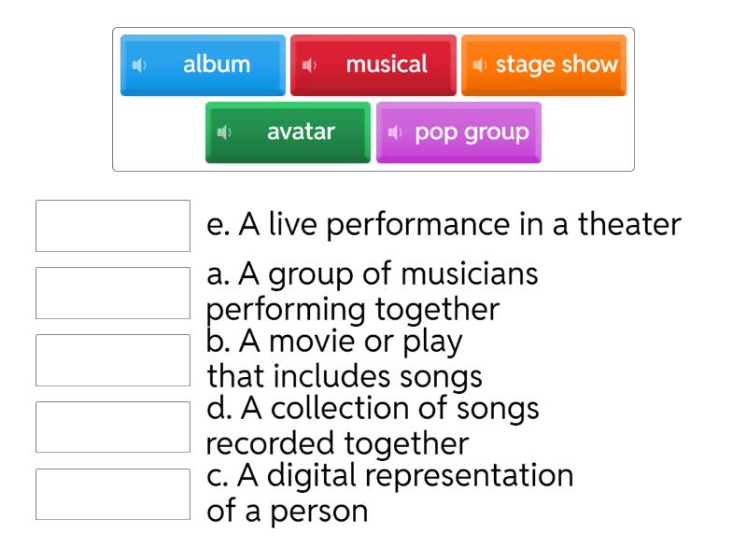Click the speaker icon on pop group tile
The height and width of the screenshot is (560, 747).
396,132
